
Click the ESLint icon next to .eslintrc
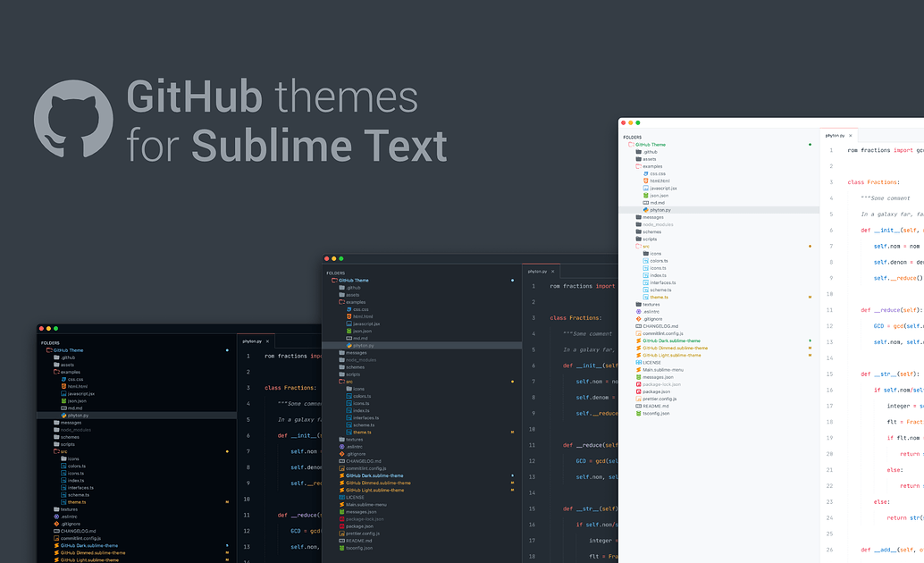pyautogui.click(x=639, y=312)
